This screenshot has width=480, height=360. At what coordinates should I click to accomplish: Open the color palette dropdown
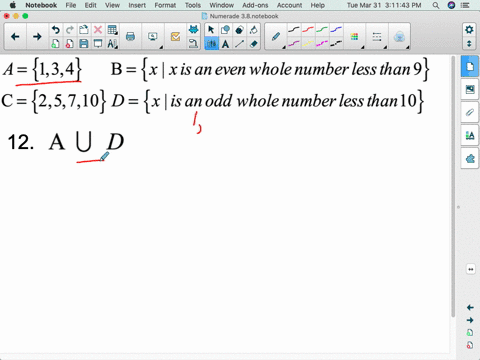[355, 37]
